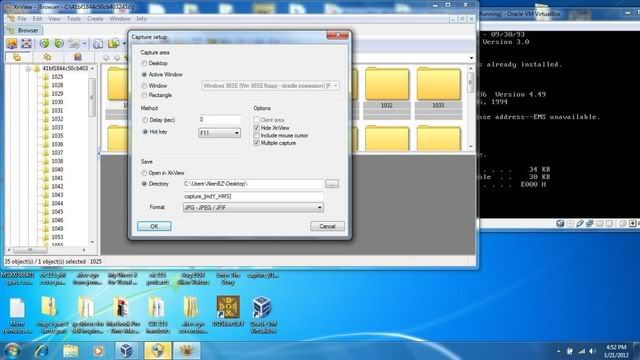Click the second green circular icon in XnView toolbar

59,43
